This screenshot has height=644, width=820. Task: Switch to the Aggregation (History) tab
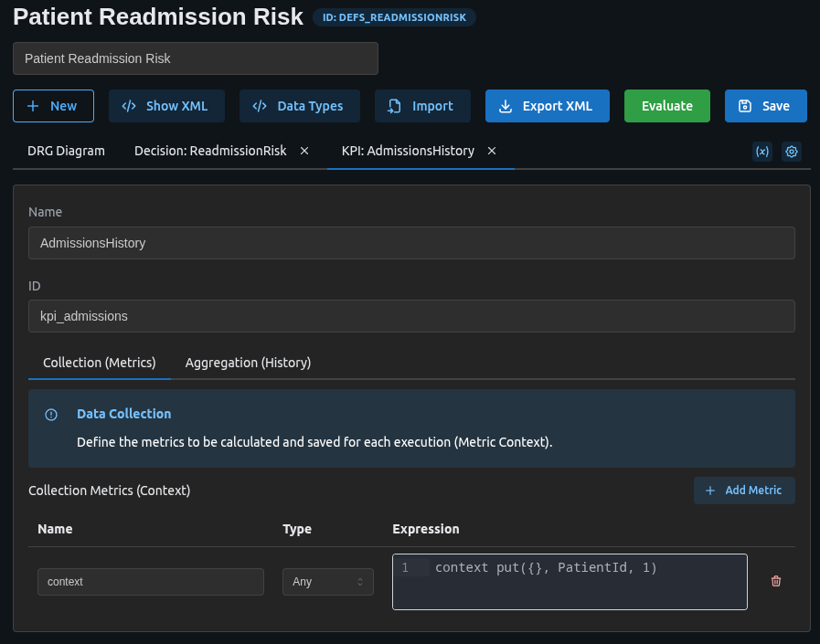click(x=248, y=363)
